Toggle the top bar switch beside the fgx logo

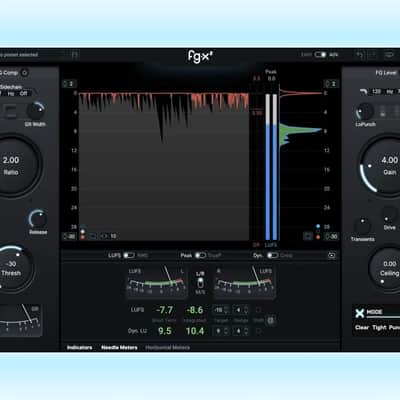click(x=320, y=55)
